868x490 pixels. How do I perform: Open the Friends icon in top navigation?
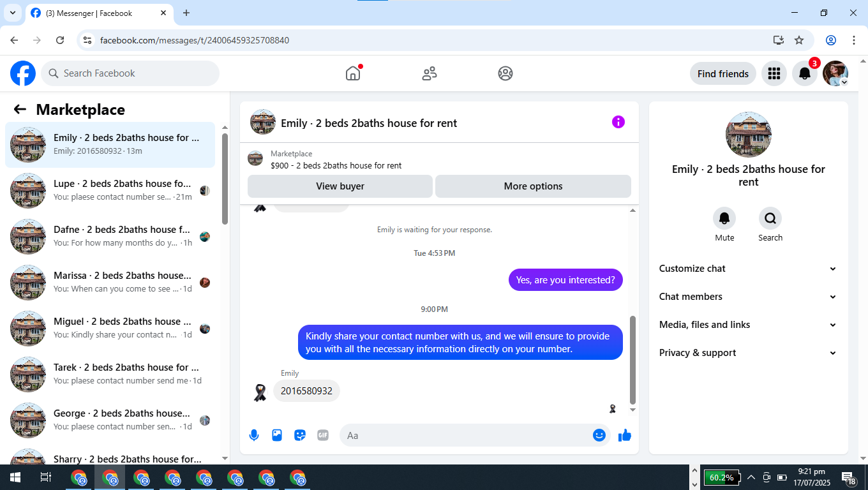pos(430,73)
